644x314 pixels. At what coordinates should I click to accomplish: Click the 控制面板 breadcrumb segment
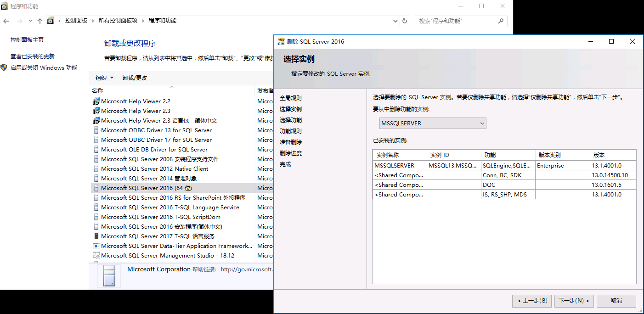pyautogui.click(x=76, y=21)
